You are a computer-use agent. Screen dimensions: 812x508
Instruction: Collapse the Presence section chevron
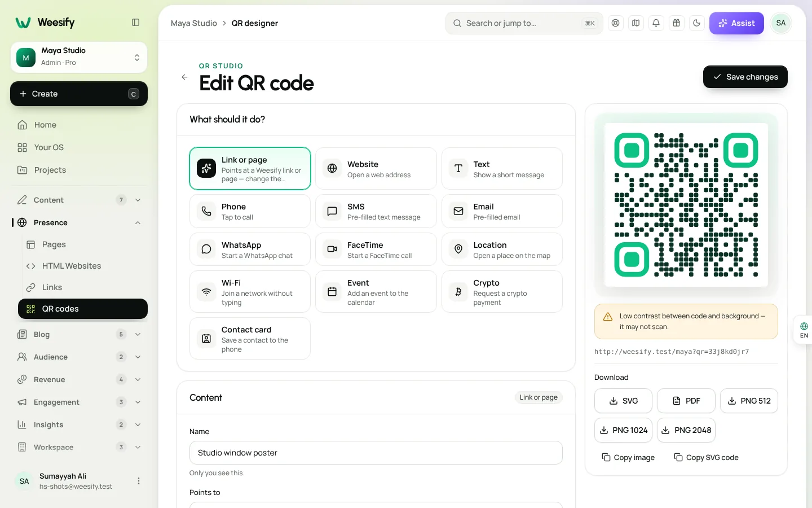pos(138,222)
